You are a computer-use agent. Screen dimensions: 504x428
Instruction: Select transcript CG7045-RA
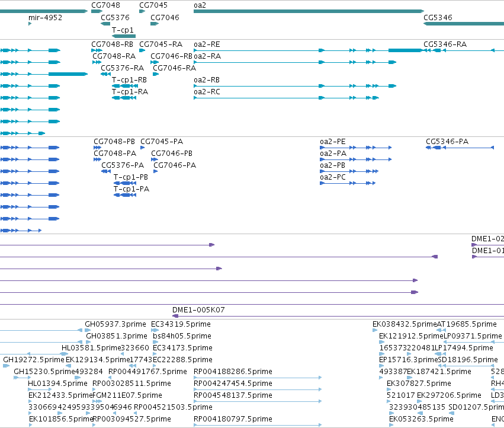tap(160, 44)
